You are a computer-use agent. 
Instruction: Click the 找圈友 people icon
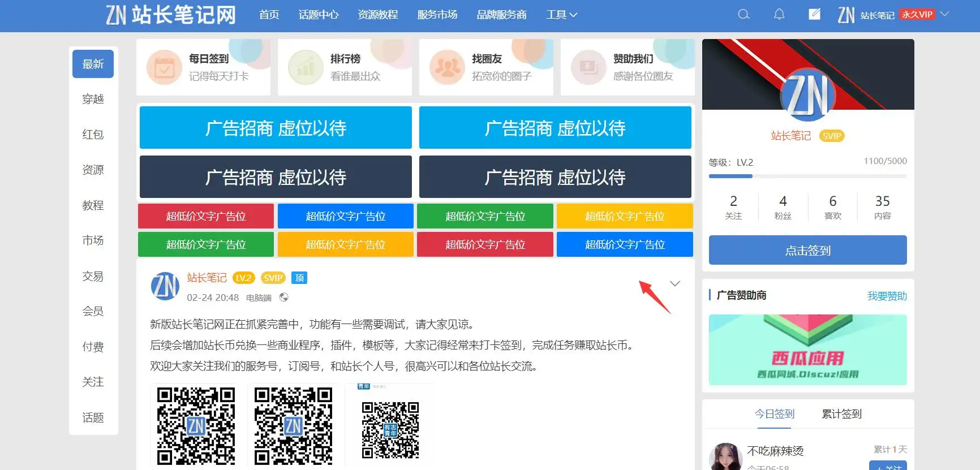pos(447,67)
